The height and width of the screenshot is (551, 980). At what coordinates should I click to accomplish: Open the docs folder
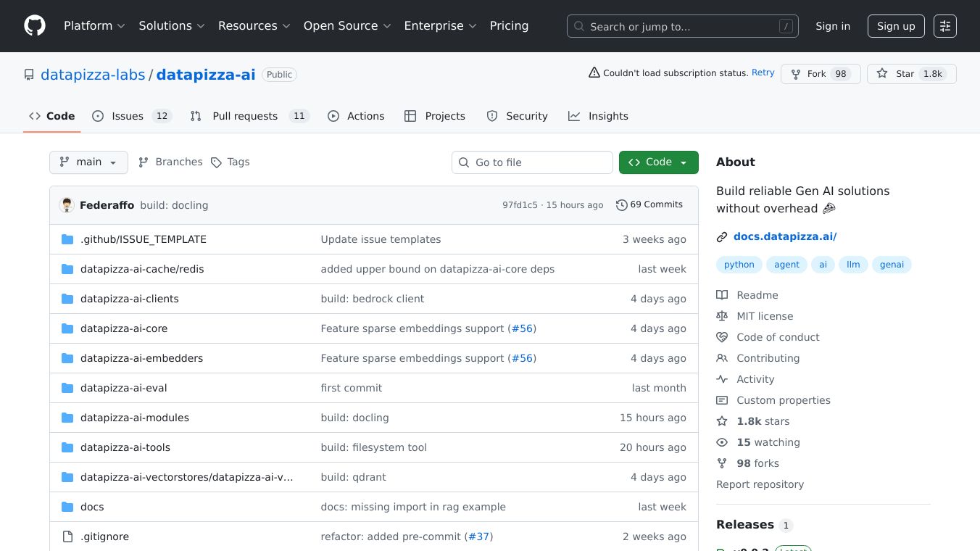click(92, 507)
